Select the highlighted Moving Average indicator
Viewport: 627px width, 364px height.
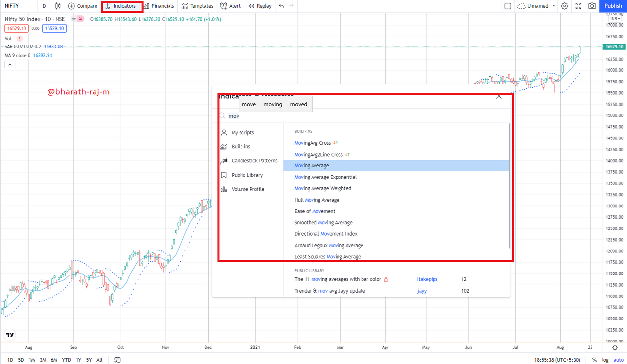(396, 165)
